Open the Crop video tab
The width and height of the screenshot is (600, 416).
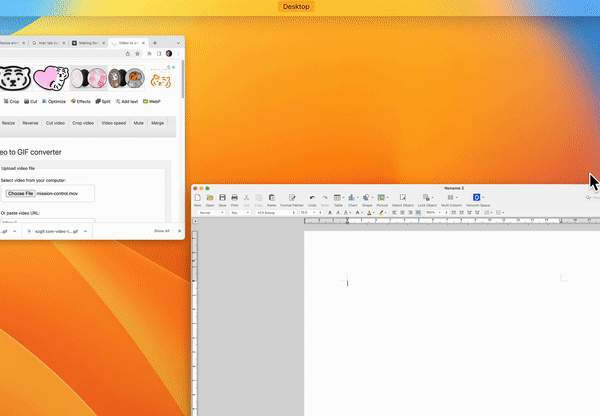tap(83, 123)
